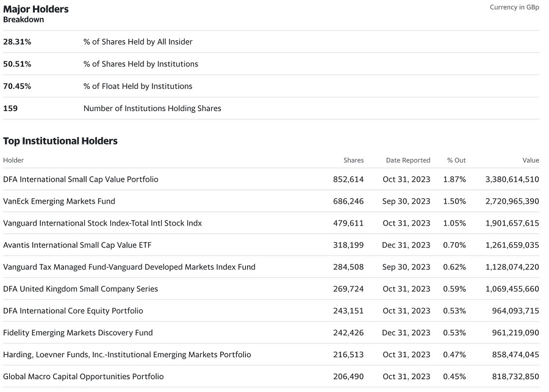Click the Date Reported column header
549x392 pixels.
tap(408, 160)
